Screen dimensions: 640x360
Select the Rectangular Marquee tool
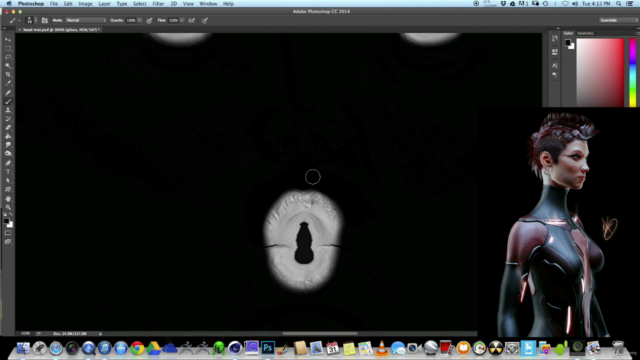8,49
